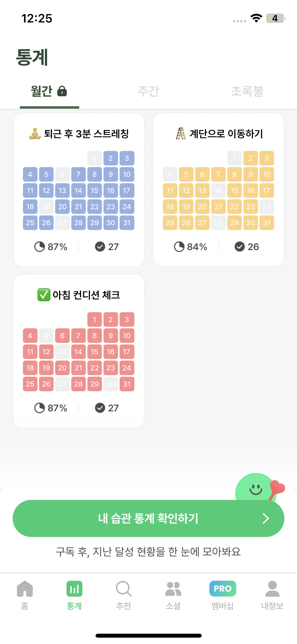Expand the 아침 컨디션 체크 habit title
This screenshot has width=297, height=644.
click(79, 295)
